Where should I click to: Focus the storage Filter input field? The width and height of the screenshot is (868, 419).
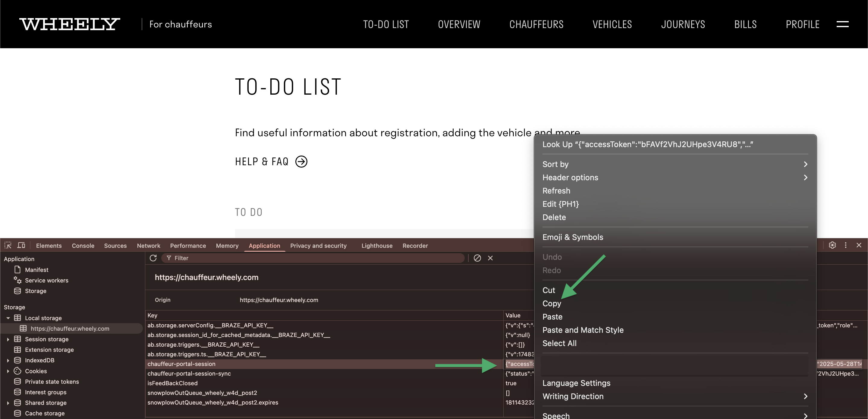[x=313, y=258]
